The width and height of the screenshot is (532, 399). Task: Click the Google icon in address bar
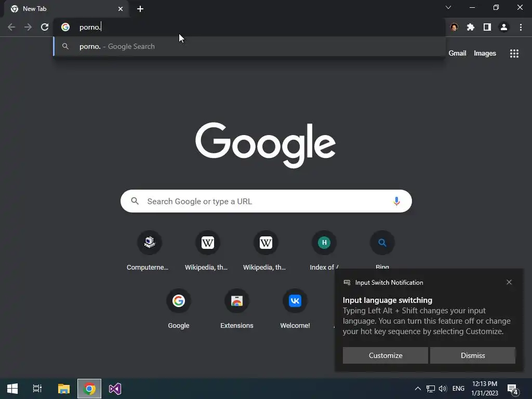[65, 27]
